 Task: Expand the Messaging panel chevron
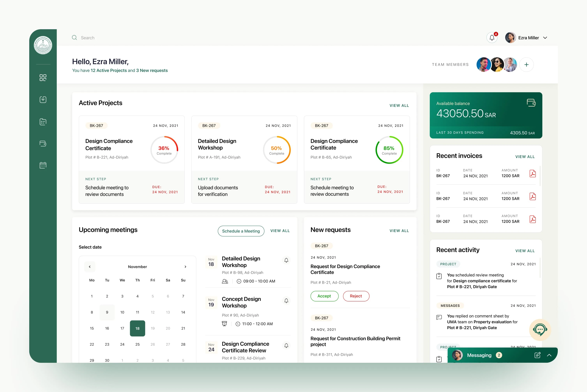point(549,355)
